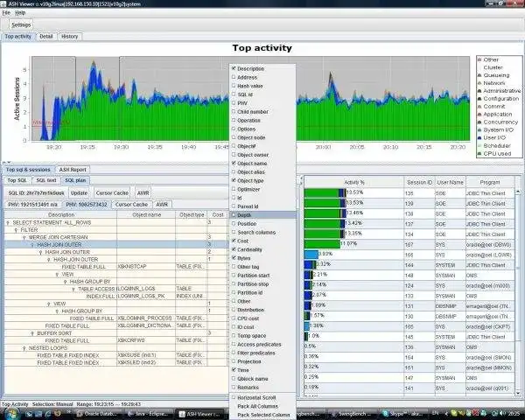Click the ASH Viewer taskbar button

click(199, 414)
